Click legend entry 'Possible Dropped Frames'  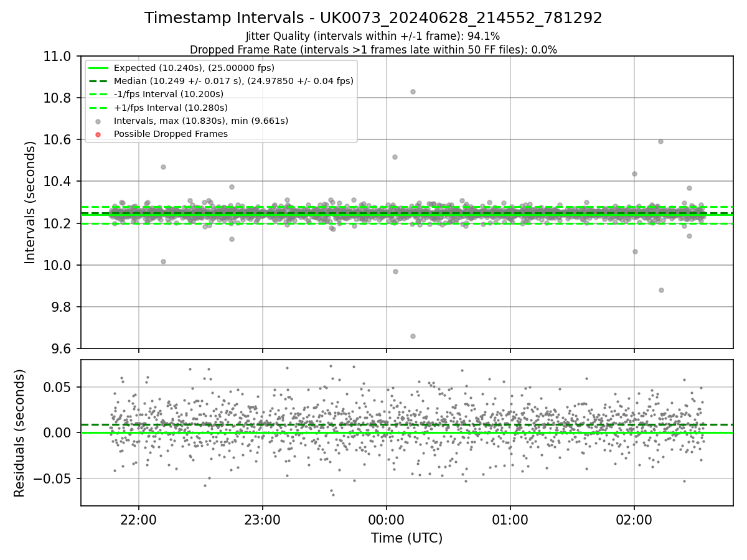click(x=171, y=134)
